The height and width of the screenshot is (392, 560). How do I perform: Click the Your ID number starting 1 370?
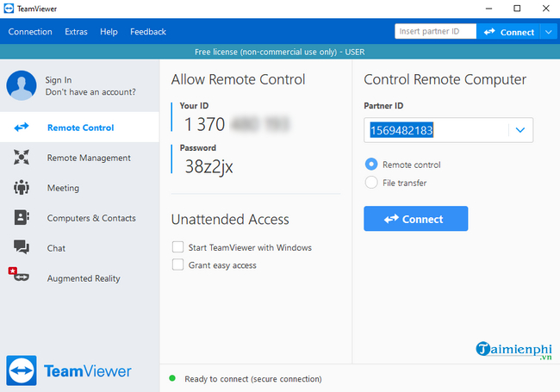(236, 124)
